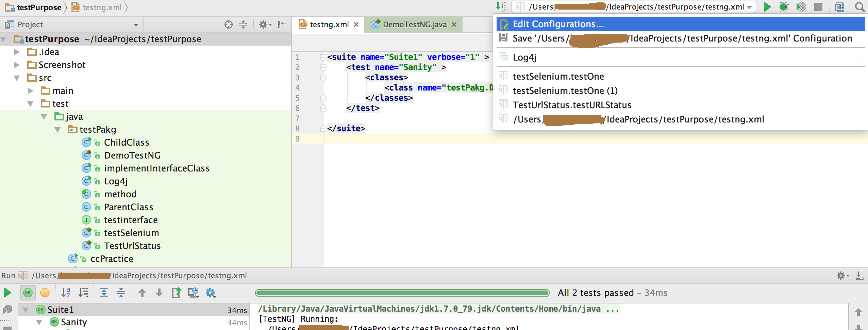Image resolution: width=868 pixels, height=330 pixels.
Task: Select TestUrlStatus.testURLStatus configuration
Action: [681, 105]
